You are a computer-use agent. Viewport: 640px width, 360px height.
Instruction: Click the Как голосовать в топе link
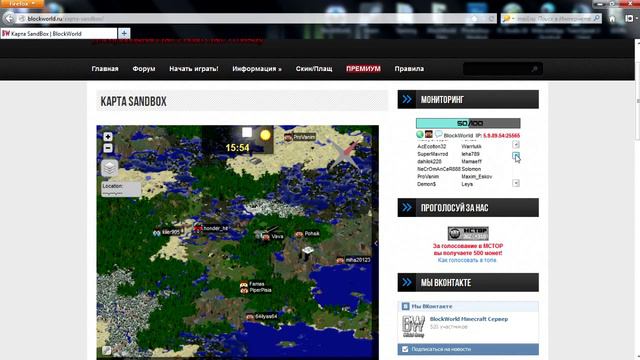click(x=467, y=260)
